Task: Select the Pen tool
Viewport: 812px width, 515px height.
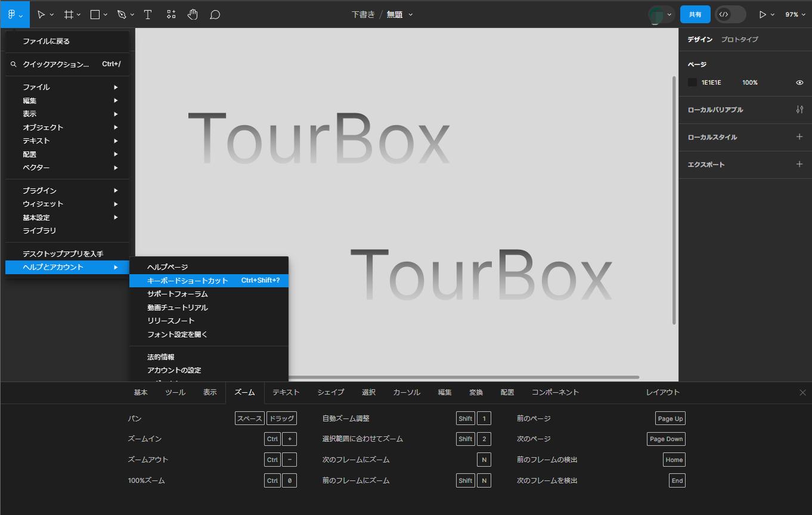Action: (122, 14)
